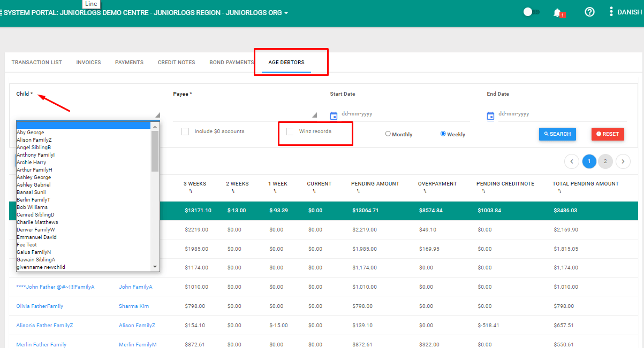The width and height of the screenshot is (644, 348).
Task: Open the help question mark icon
Action: [589, 12]
